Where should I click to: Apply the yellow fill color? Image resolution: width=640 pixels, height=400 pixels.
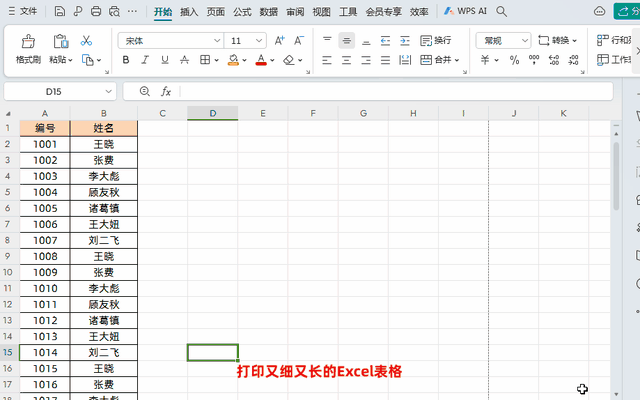[x=233, y=60]
